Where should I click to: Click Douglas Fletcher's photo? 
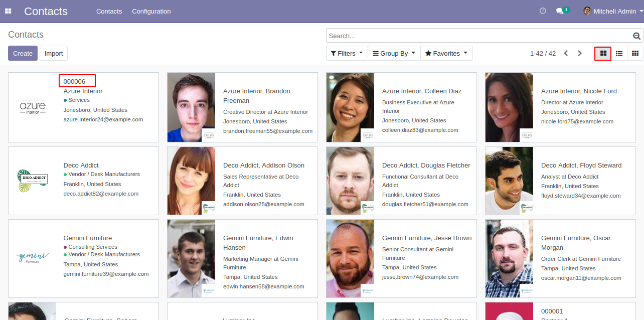click(350, 181)
